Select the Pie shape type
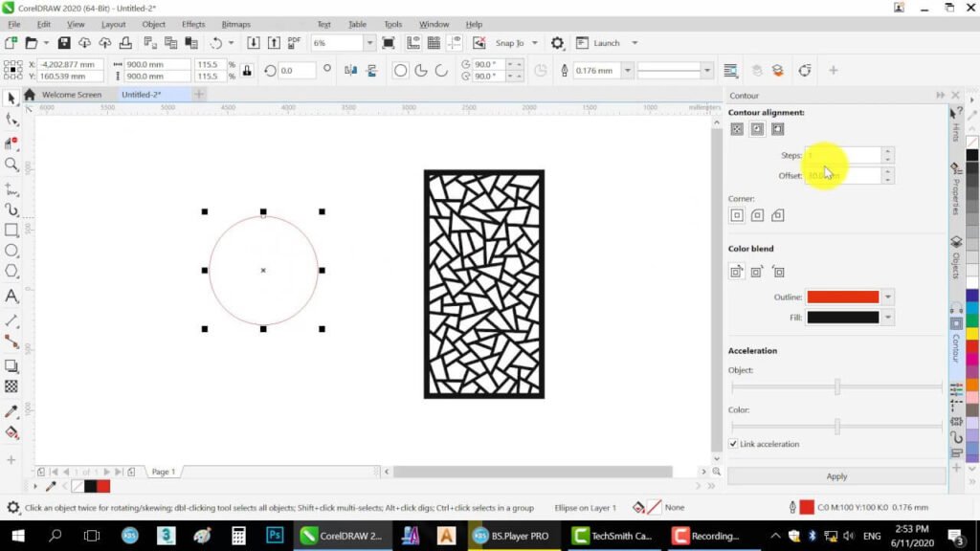Viewport: 980px width, 551px height. (421, 71)
